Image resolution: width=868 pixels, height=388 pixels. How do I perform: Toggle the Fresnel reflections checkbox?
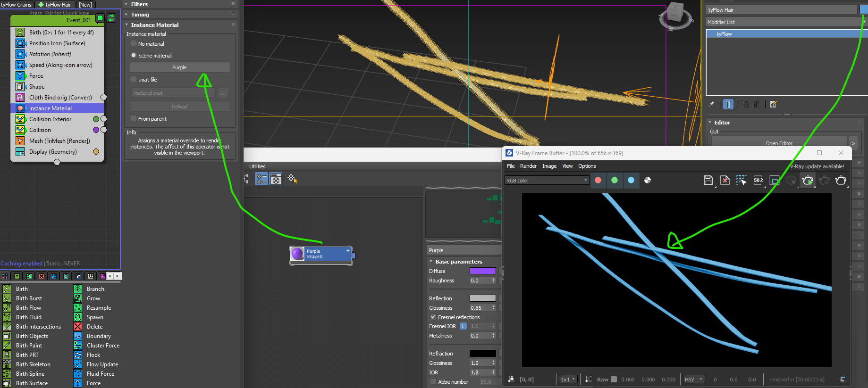[433, 317]
